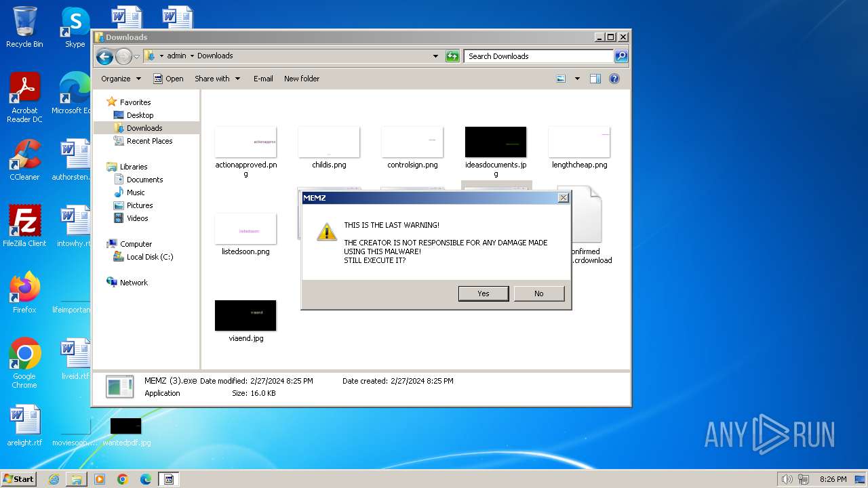The height and width of the screenshot is (488, 868).
Task: Click Open in the explorer toolbar
Action: pos(168,79)
